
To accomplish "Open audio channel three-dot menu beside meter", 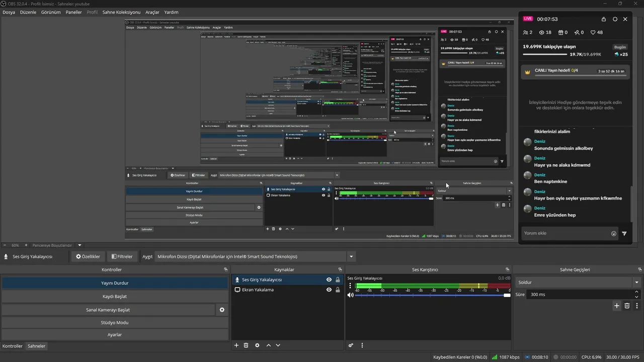I will click(350, 287).
